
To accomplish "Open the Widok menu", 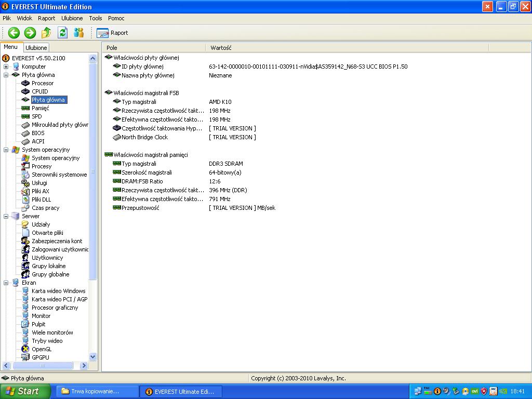I will 24,18.
